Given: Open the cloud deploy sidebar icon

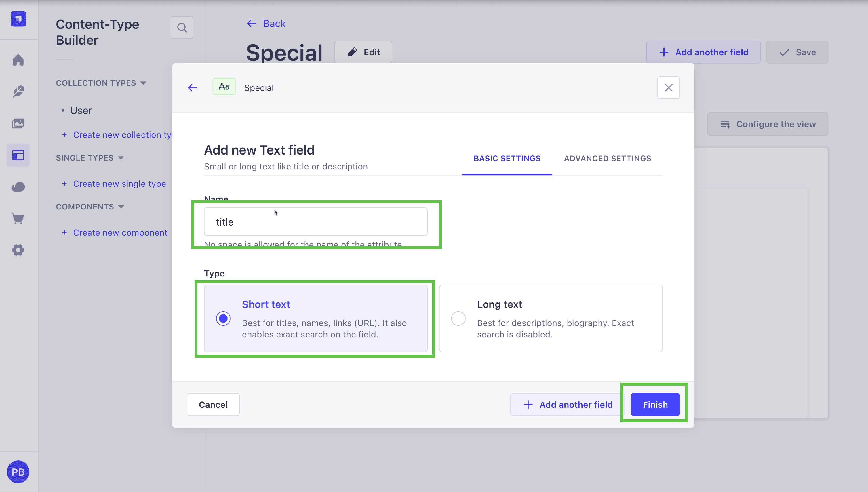Looking at the screenshot, I should 18,187.
